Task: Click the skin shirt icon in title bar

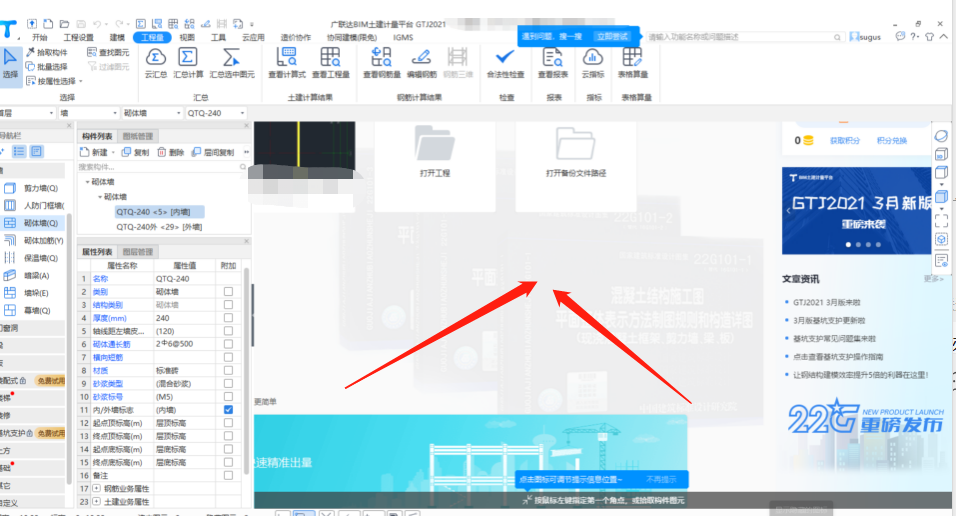Action: pos(929,37)
